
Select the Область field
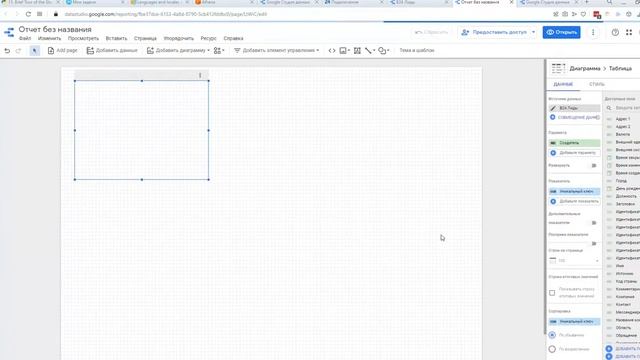623,328
